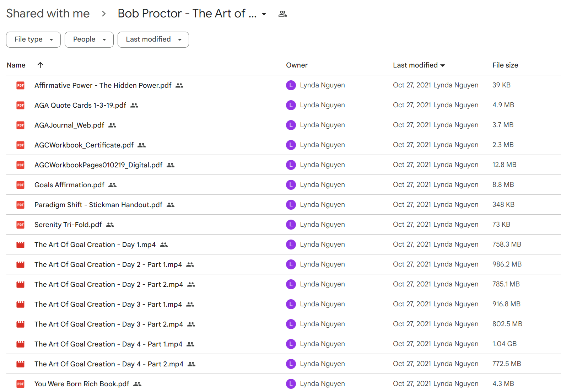Open the Last modified filter chip

click(153, 39)
